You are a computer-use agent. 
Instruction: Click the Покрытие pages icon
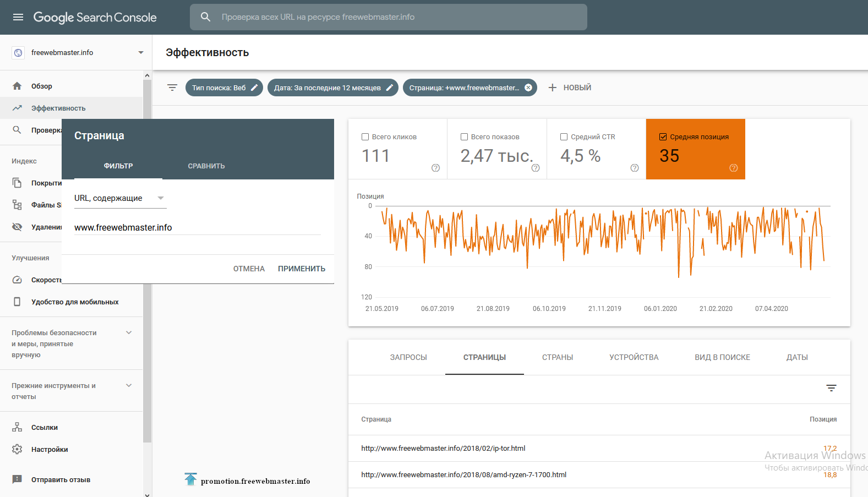[17, 183]
